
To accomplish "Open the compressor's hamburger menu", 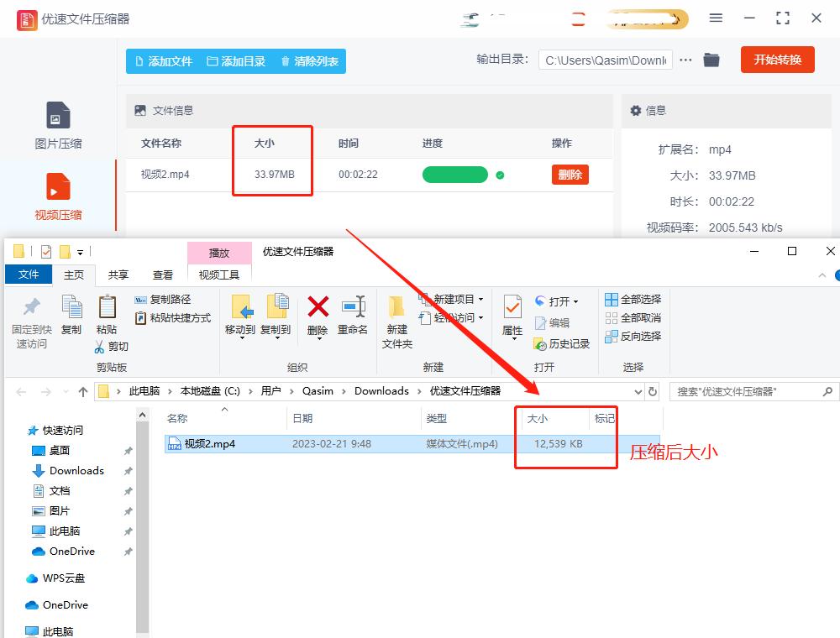I will pos(717,17).
